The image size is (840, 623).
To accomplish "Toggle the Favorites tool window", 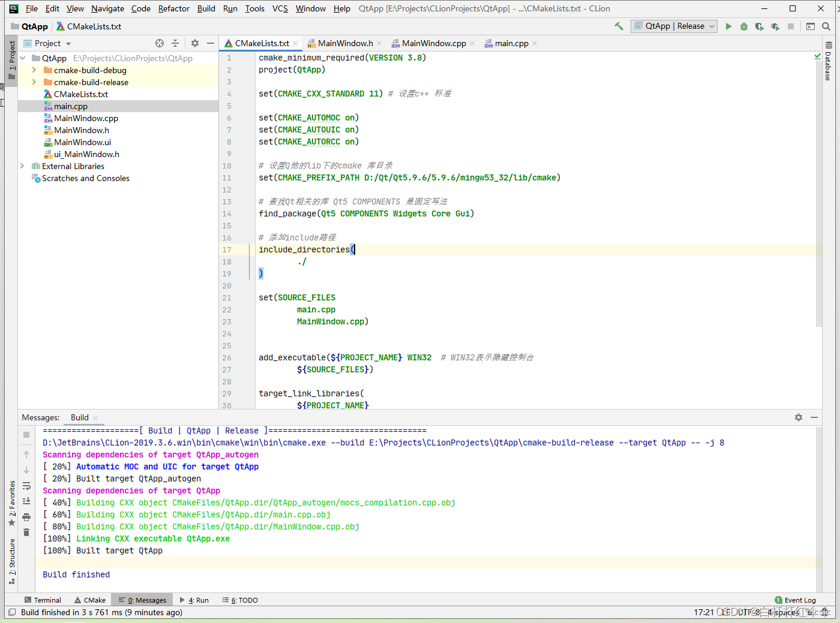I will (x=11, y=503).
